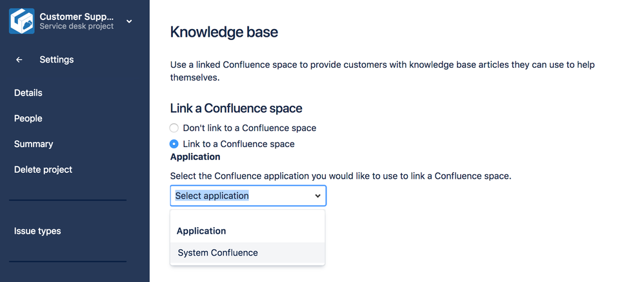Open People settings page
644x282 pixels.
point(28,119)
